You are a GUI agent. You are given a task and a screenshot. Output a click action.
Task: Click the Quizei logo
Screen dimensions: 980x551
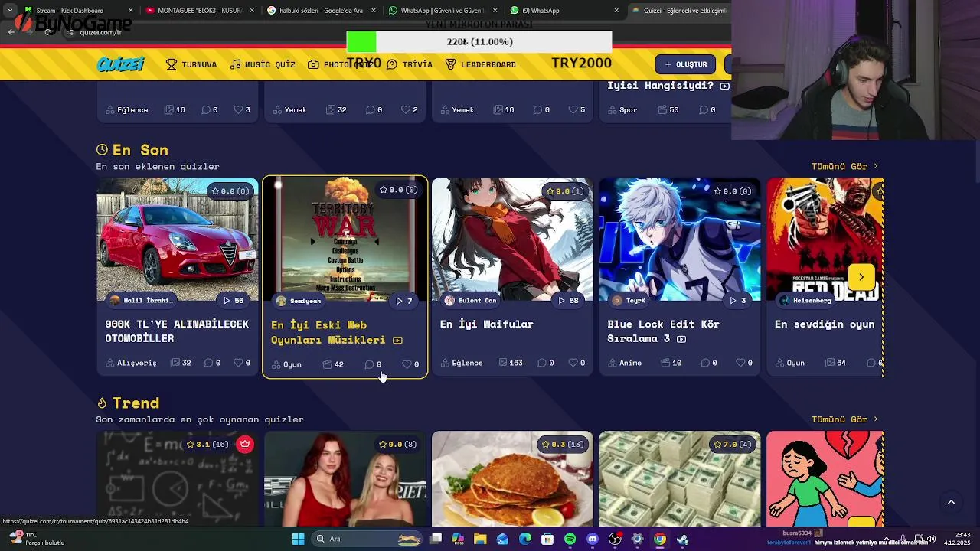click(120, 64)
